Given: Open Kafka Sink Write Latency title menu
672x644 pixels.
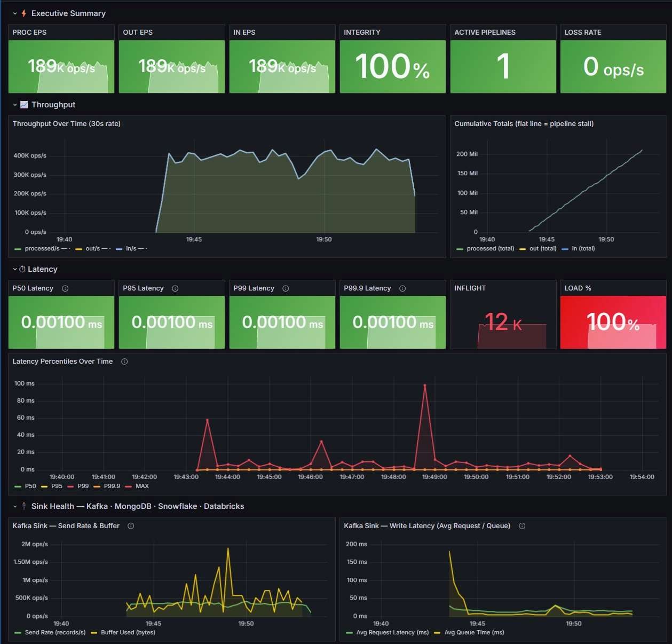Looking at the screenshot, I should pos(427,526).
